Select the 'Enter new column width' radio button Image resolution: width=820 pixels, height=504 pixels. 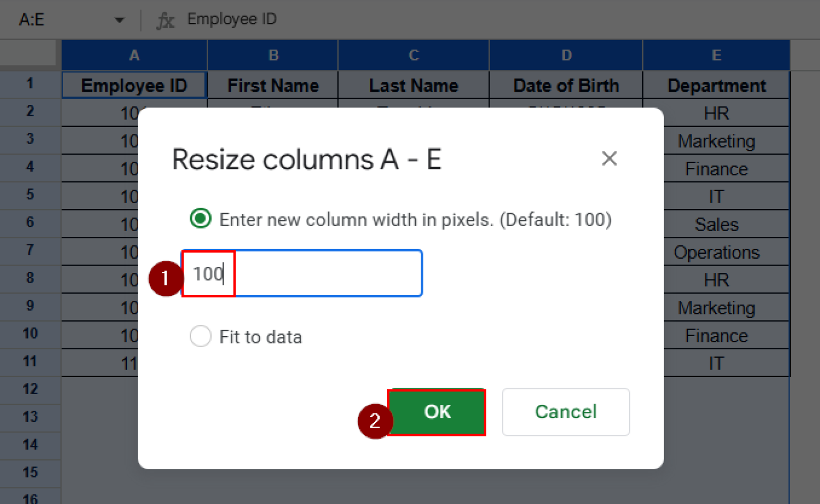pyautogui.click(x=200, y=218)
